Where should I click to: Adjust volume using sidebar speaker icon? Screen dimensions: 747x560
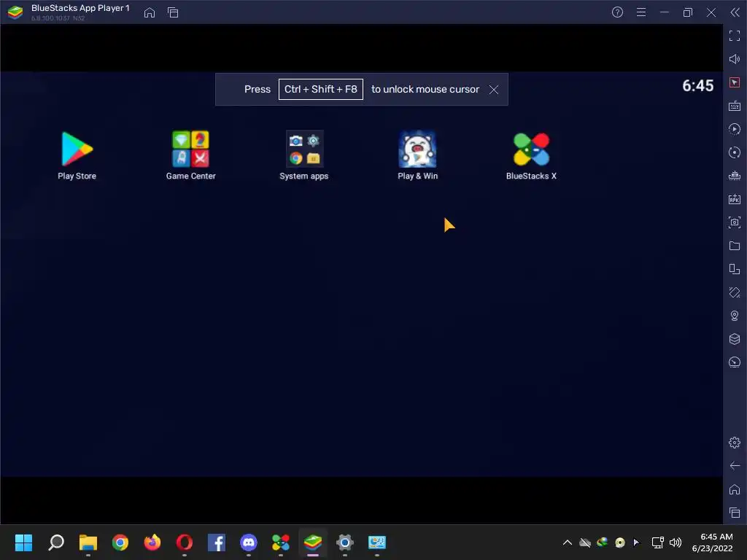[735, 59]
